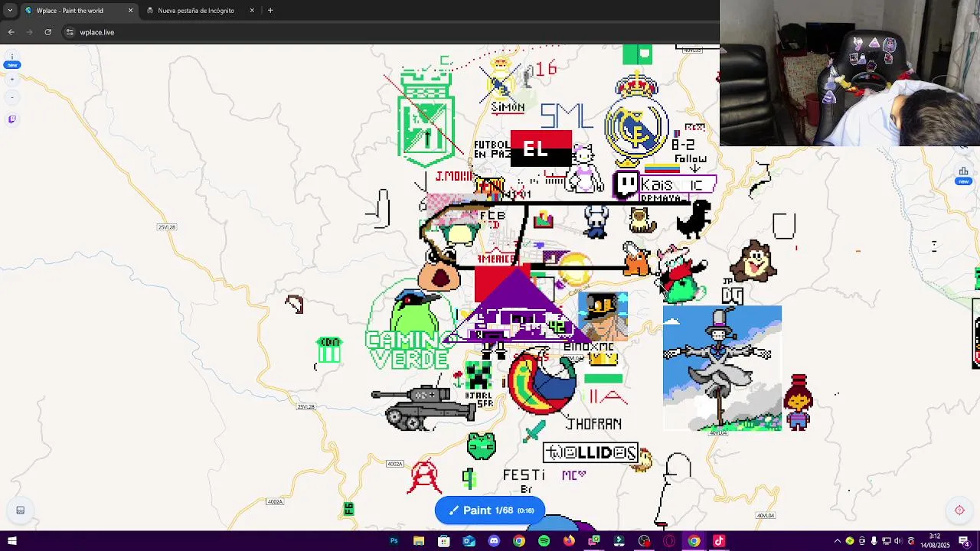Click the red EL block pixel art
Viewport: 980px width, 551px height.
coord(541,148)
